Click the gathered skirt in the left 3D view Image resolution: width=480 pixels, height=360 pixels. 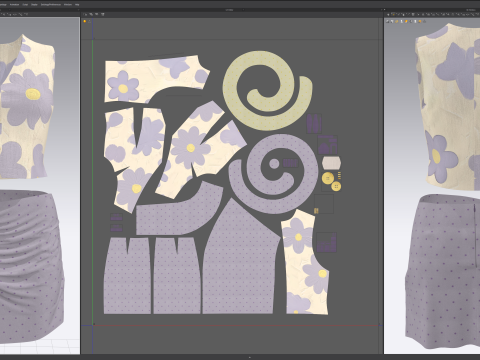click(x=30, y=267)
